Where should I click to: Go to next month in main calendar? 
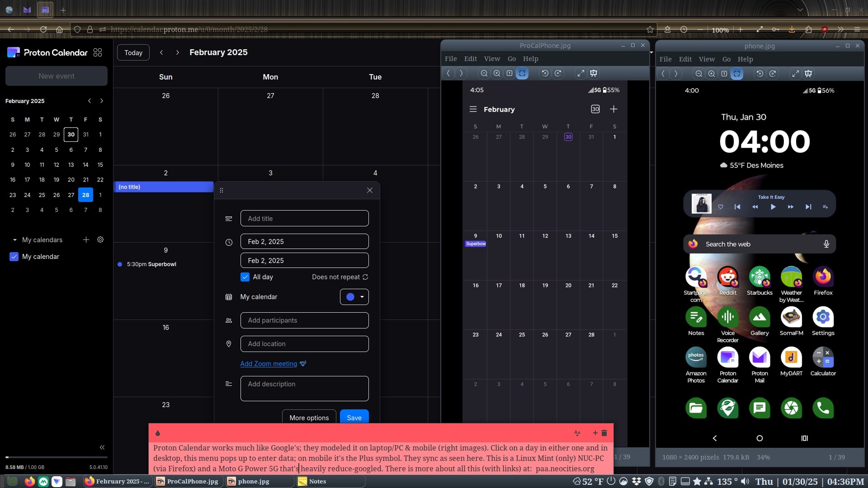pos(178,52)
